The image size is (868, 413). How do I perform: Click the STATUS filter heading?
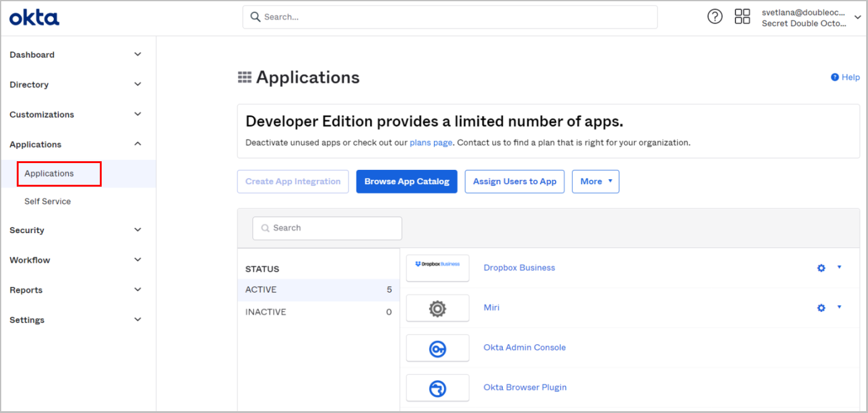(x=262, y=269)
